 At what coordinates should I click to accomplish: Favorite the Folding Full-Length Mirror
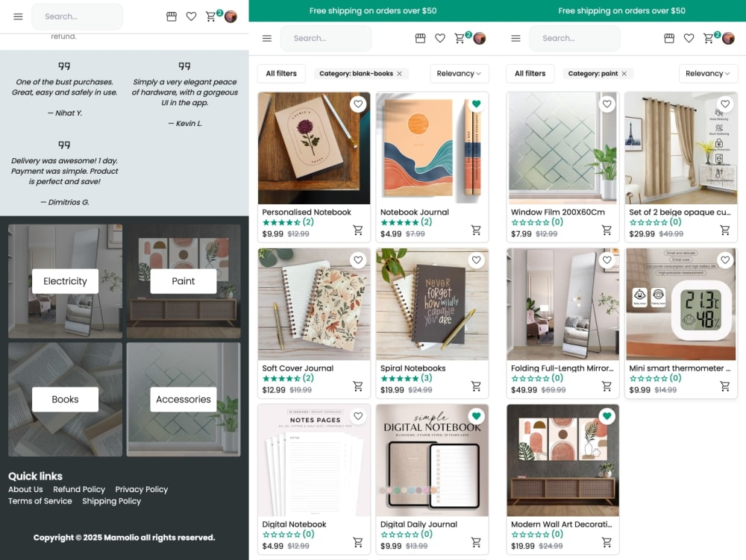[x=607, y=260]
